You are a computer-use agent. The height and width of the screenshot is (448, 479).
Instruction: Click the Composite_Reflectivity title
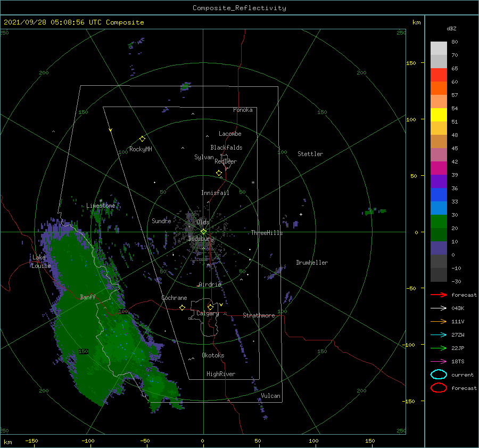(240, 8)
